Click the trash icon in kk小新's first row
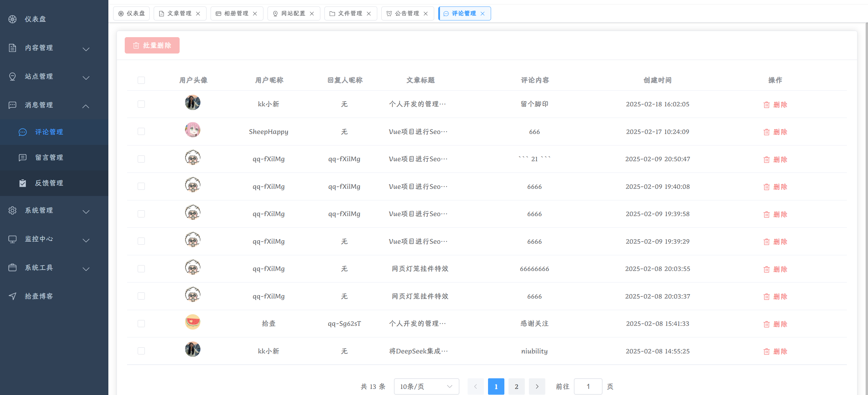 tap(766, 105)
